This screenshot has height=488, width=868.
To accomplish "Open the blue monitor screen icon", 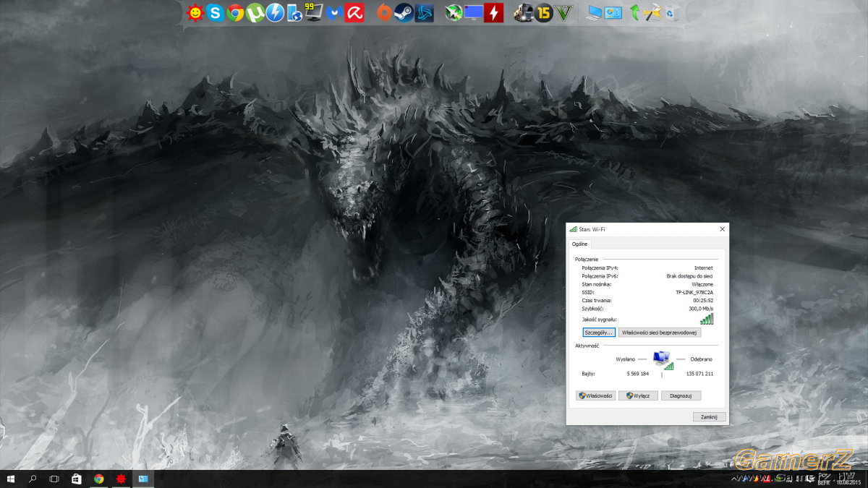I will point(474,12).
